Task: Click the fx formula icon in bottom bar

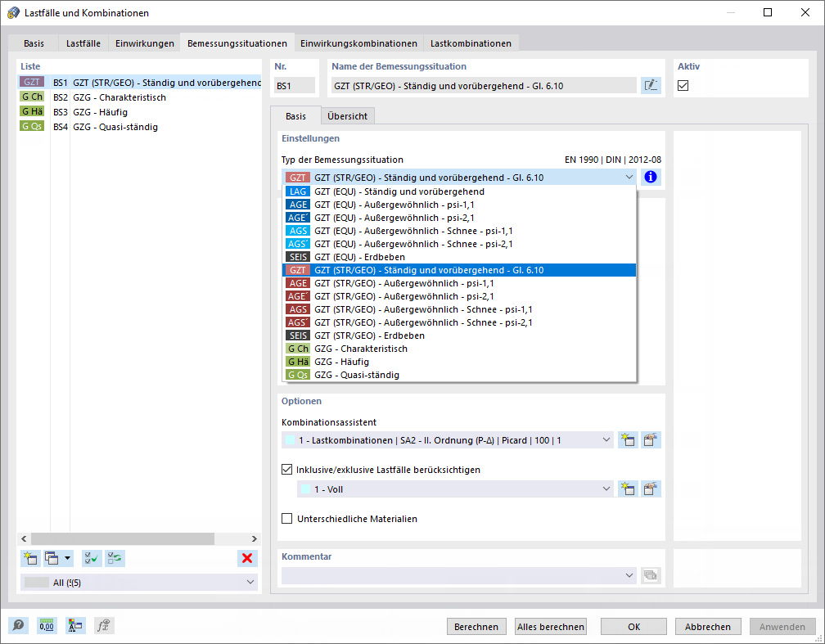Action: 104,625
